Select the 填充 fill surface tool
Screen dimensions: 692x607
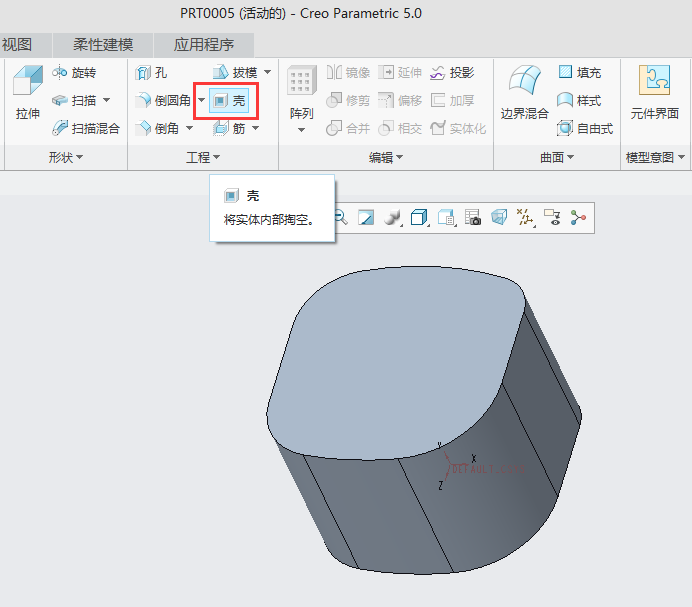579,72
